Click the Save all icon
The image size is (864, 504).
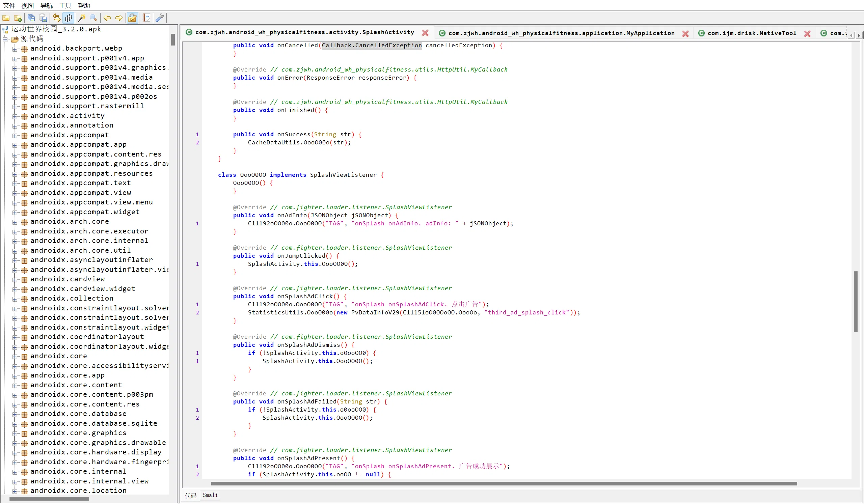[x=31, y=18]
